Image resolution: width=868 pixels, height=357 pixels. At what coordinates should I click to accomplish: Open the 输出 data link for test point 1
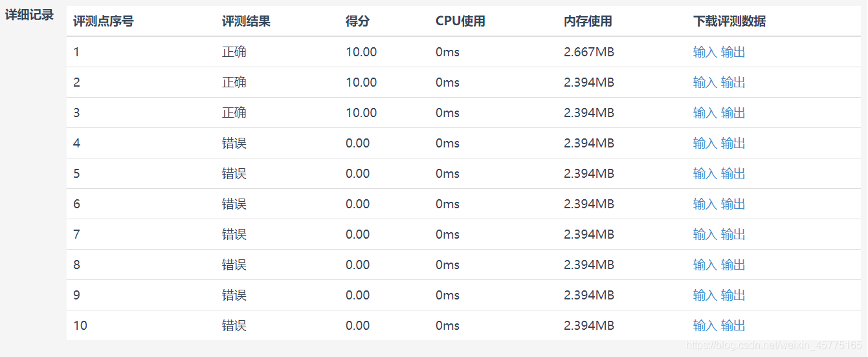[733, 52]
